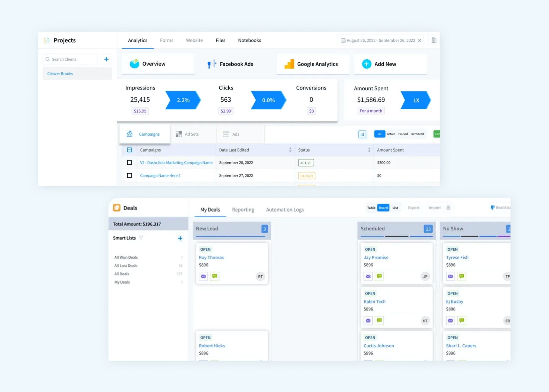Click the JP avatar on Jay Promise card
Image resolution: width=549 pixels, height=392 pixels.
click(425, 277)
